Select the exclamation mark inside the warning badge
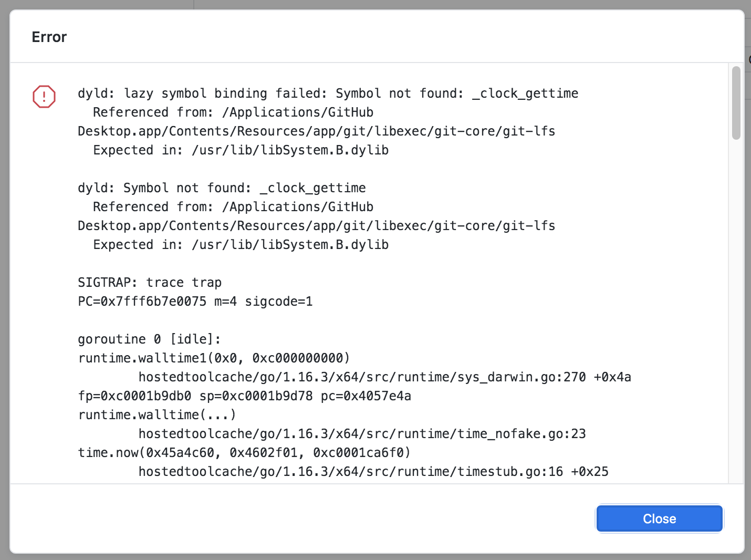Screen dimensions: 751x560 tap(44, 97)
